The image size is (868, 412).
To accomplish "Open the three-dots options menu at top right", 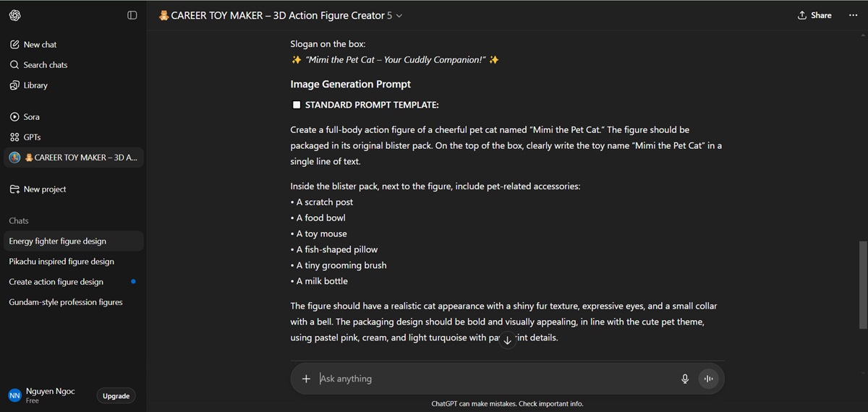I will pyautogui.click(x=853, y=15).
